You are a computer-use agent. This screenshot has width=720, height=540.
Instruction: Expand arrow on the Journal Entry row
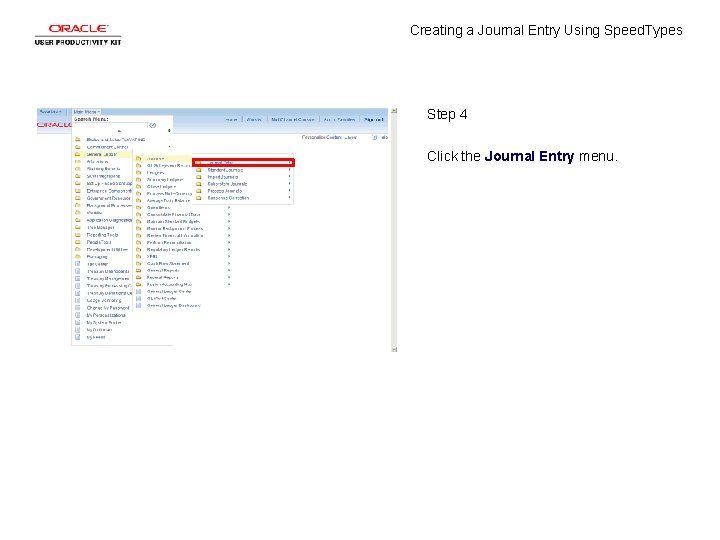tap(290, 163)
